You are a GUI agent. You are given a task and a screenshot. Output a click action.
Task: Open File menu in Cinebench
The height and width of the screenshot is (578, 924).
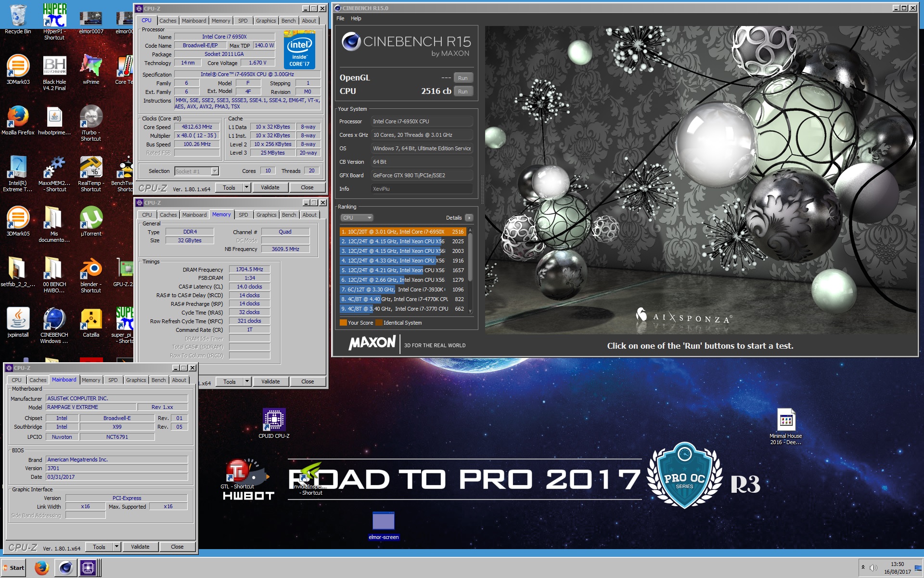(340, 18)
